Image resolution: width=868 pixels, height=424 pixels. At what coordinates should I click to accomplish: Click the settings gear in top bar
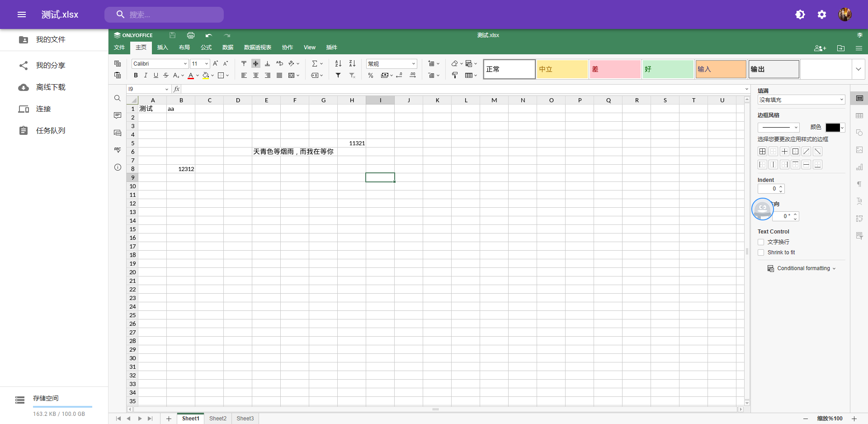click(821, 14)
